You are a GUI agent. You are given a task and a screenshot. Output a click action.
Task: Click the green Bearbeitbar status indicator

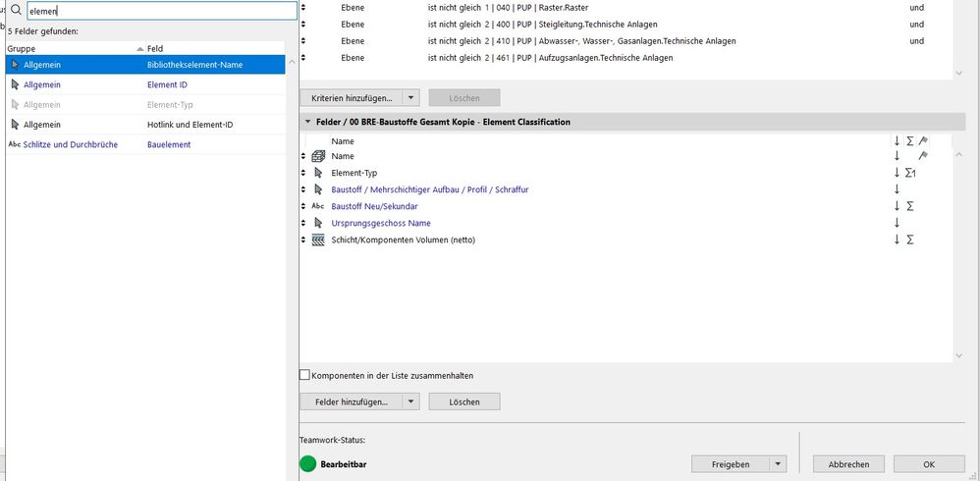(x=308, y=463)
